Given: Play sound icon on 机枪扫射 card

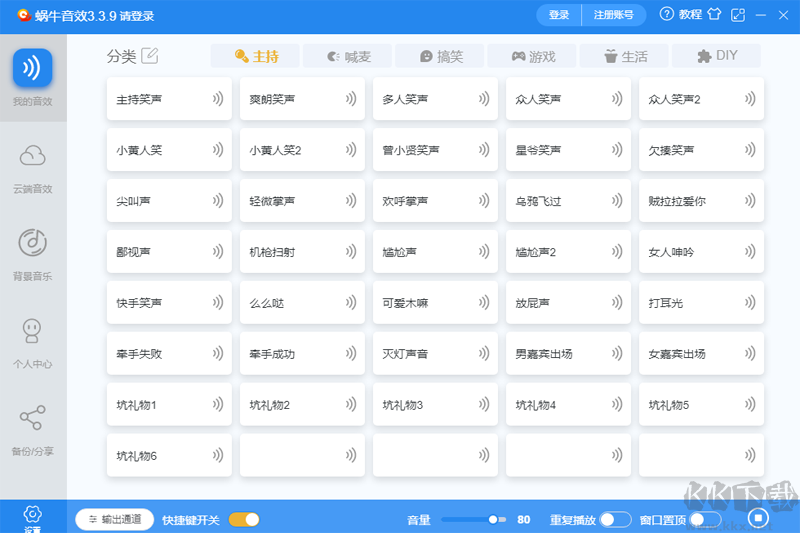Looking at the screenshot, I should 351,251.
